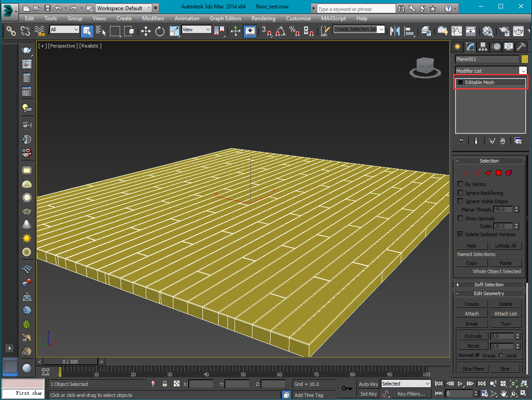Image resolution: width=532 pixels, height=400 pixels.
Task: Open the Create command panel tab
Action: (458, 46)
